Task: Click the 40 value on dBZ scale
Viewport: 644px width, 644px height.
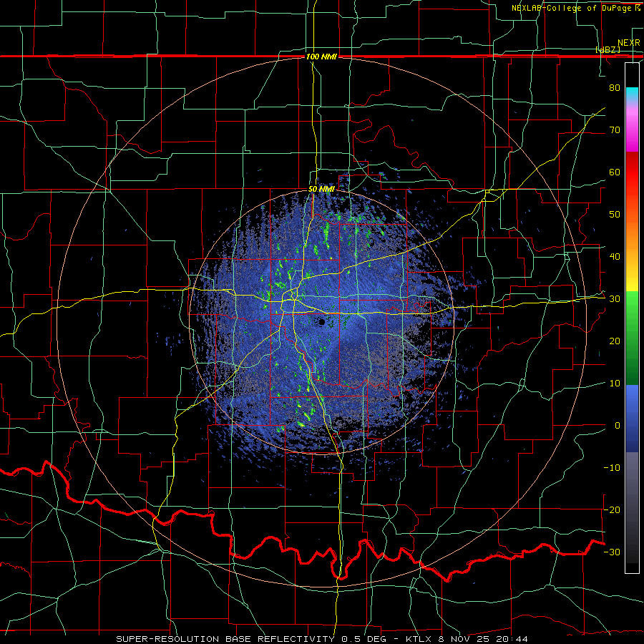Action: [x=615, y=257]
